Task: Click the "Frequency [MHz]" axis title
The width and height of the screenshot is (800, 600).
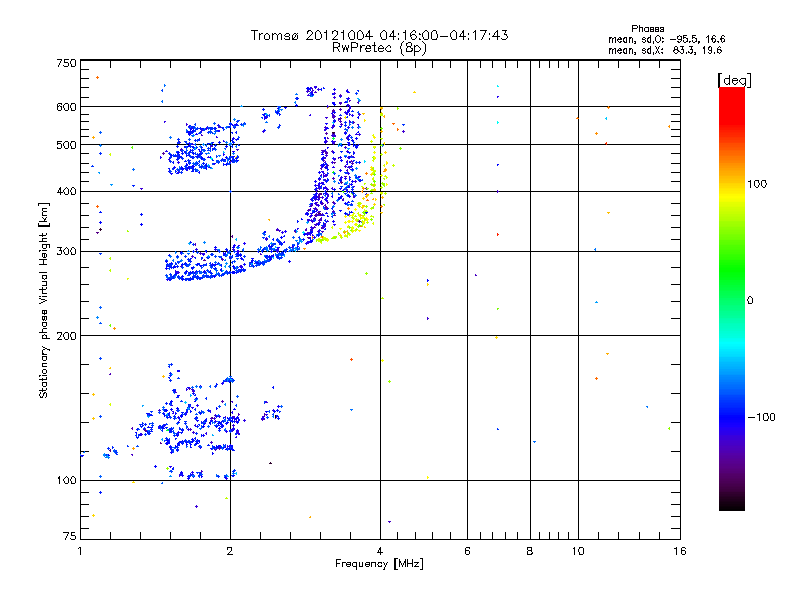Action: click(379, 564)
